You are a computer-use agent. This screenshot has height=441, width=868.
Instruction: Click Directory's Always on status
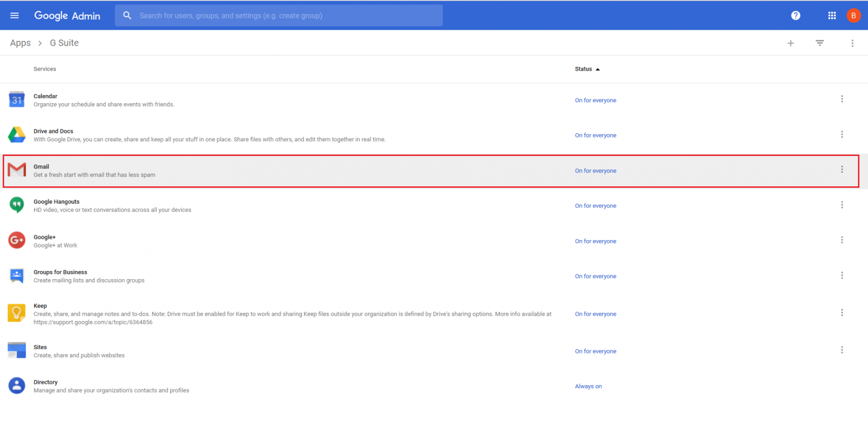click(x=589, y=387)
